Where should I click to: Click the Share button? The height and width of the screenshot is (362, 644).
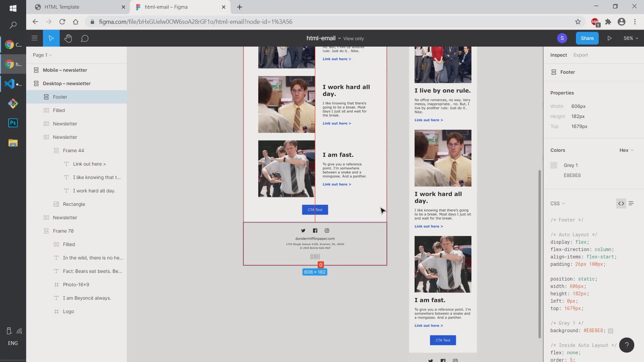click(587, 38)
